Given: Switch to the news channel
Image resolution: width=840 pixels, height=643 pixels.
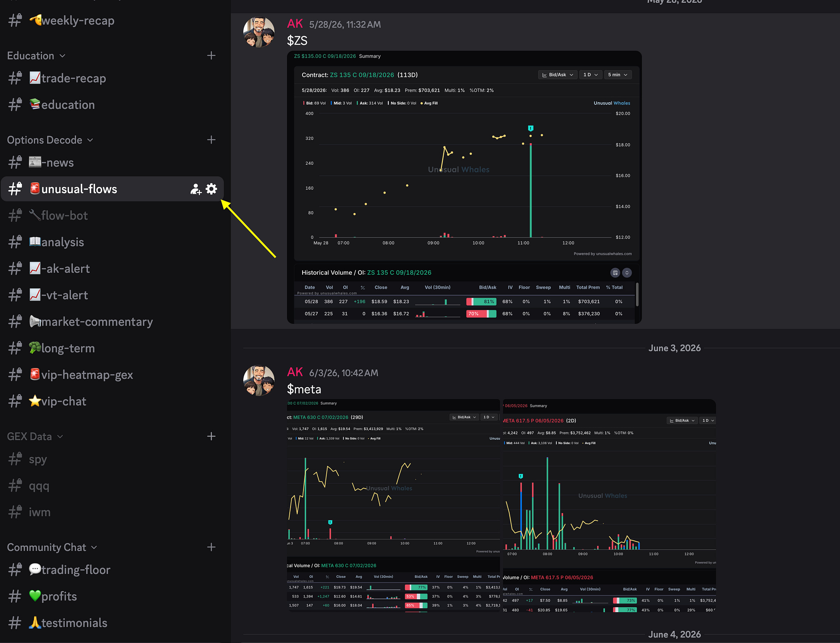Looking at the screenshot, I should point(112,163).
